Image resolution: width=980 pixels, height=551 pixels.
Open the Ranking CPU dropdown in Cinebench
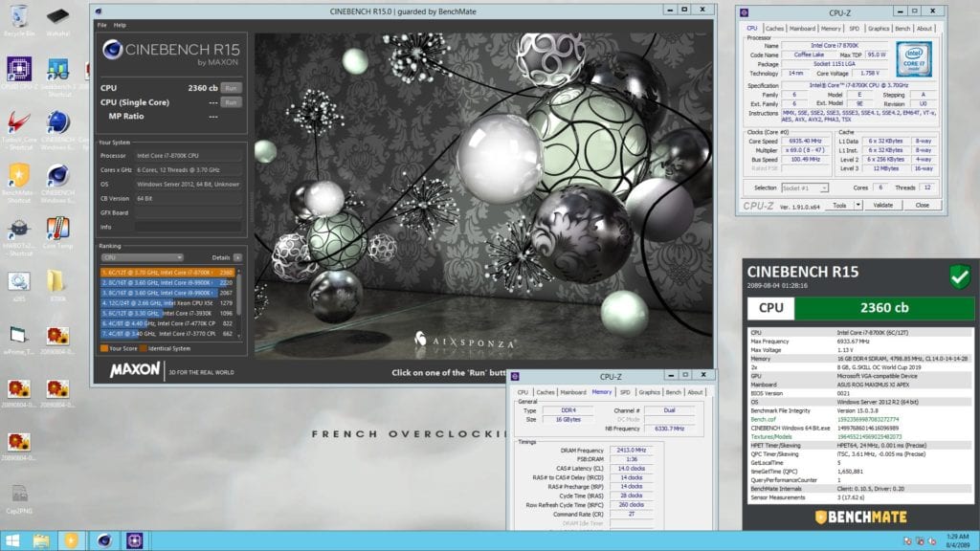pos(143,257)
